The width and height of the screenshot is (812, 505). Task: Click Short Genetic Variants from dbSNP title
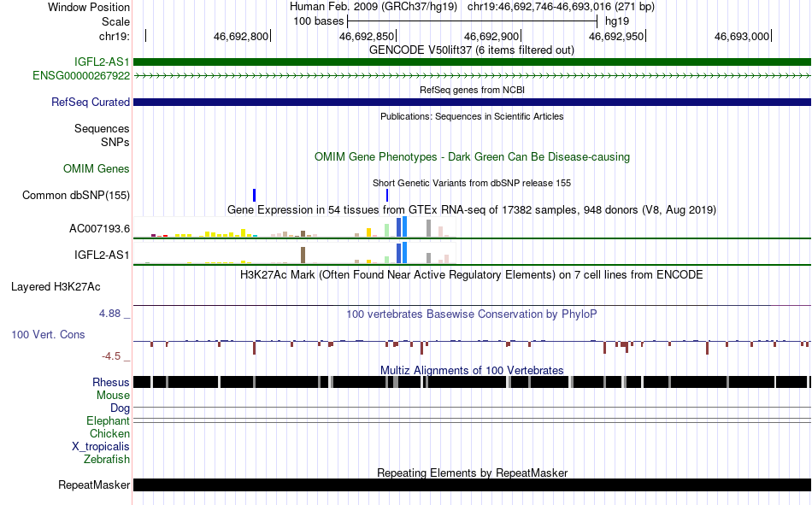coord(472,183)
